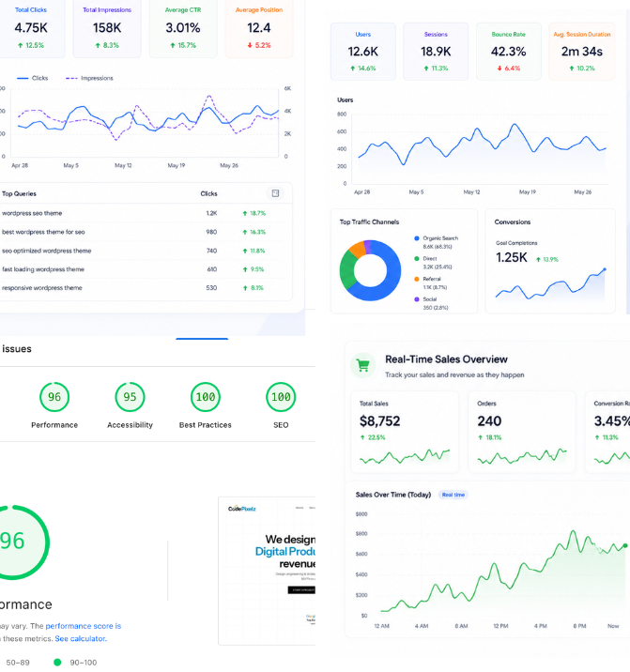This screenshot has width=630, height=672.
Task: Click the Performance score circle showing 96
Action: click(54, 397)
